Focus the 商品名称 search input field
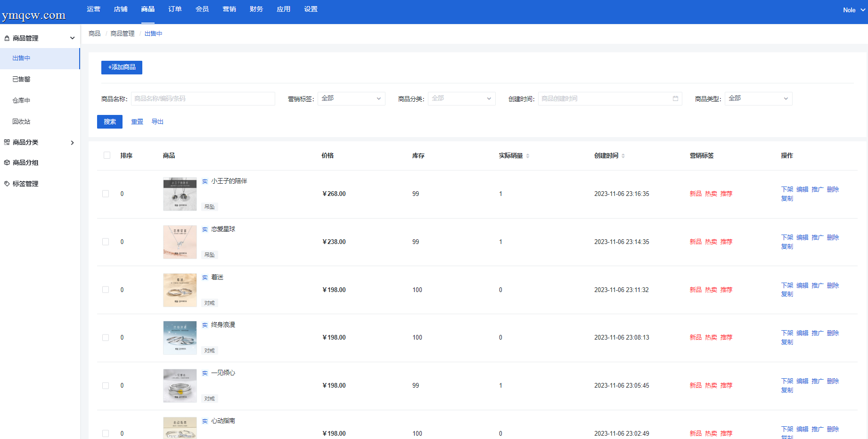Viewport: 868px width, 439px height. [x=203, y=98]
